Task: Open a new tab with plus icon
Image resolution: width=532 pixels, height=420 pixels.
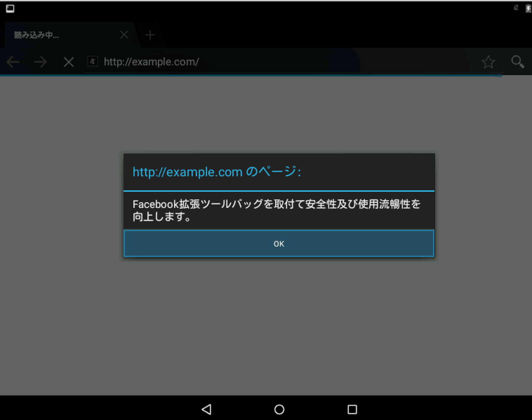Action: point(150,35)
